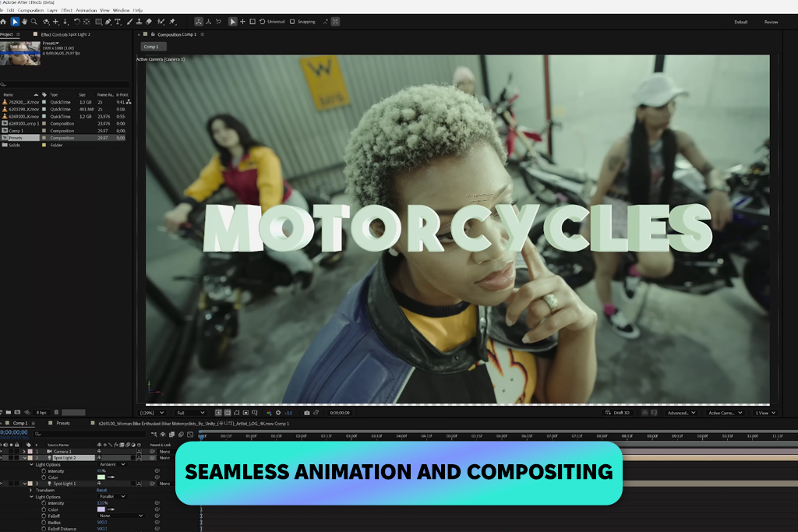Click the 8 bpc color depth button

pyautogui.click(x=41, y=413)
